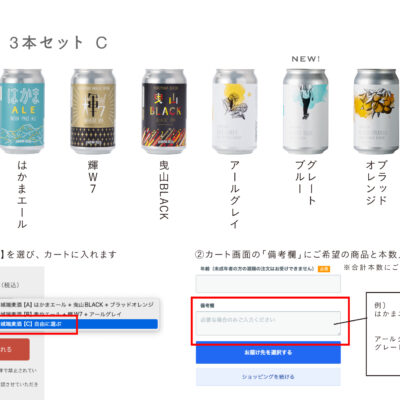Select highlighted option [C] 自由に選ぶ
The height and width of the screenshot is (400, 400).
[79, 324]
